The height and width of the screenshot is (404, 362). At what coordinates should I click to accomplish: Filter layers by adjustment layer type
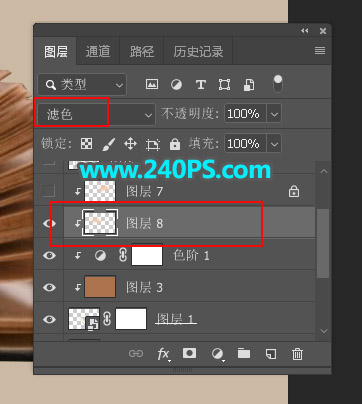176,85
